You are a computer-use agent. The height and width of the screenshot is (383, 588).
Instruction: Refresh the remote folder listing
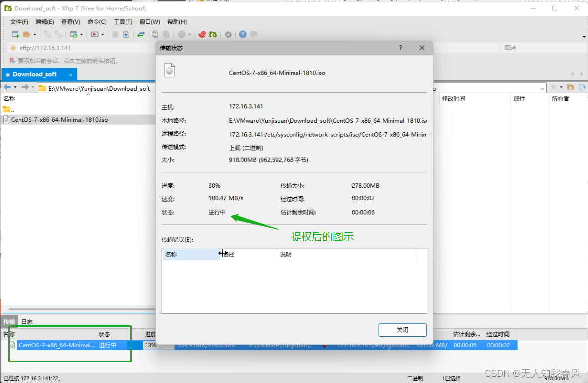pos(581,87)
